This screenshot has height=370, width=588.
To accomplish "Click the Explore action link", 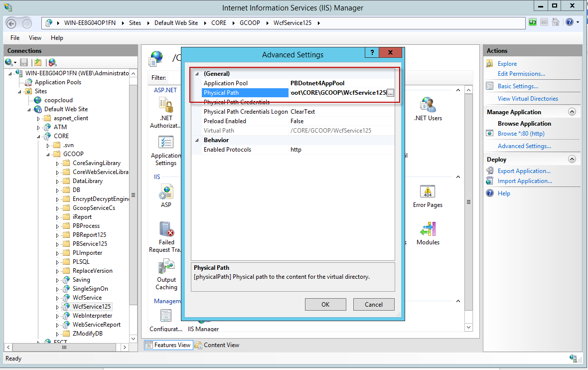I will click(507, 64).
